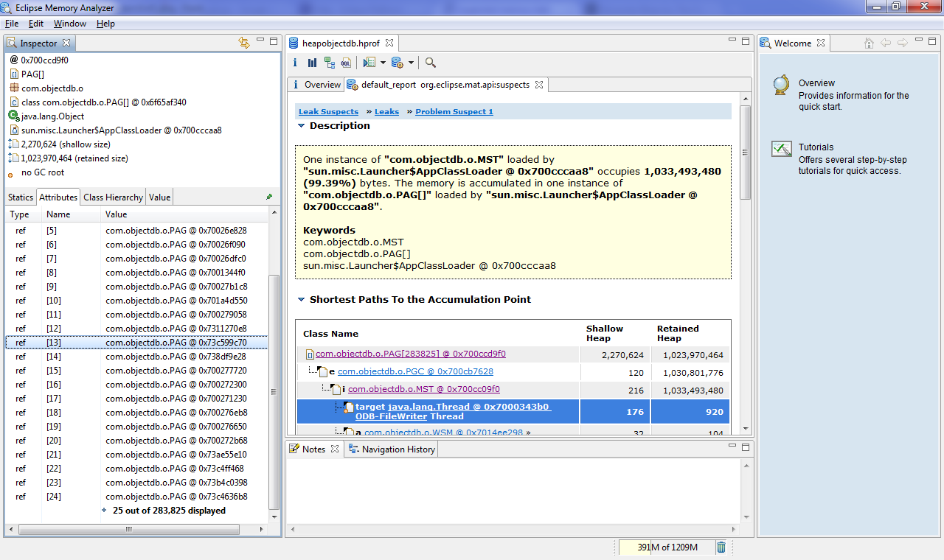Viewport: 944px width, 560px height.
Task: Click the Value column header
Action: click(x=183, y=214)
